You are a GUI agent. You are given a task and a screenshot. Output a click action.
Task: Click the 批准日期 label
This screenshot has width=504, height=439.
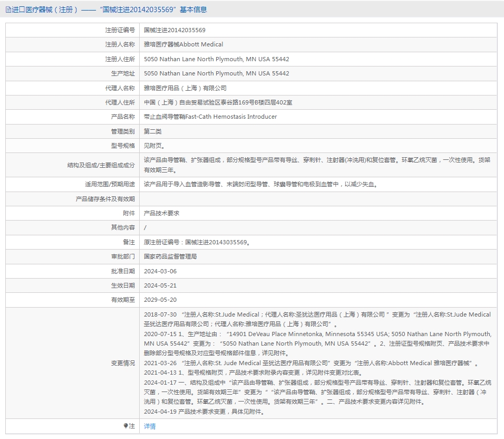click(x=123, y=271)
